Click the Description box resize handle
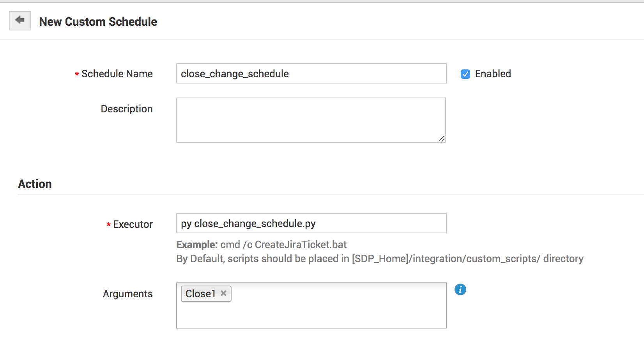The width and height of the screenshot is (644, 348). pos(441,138)
